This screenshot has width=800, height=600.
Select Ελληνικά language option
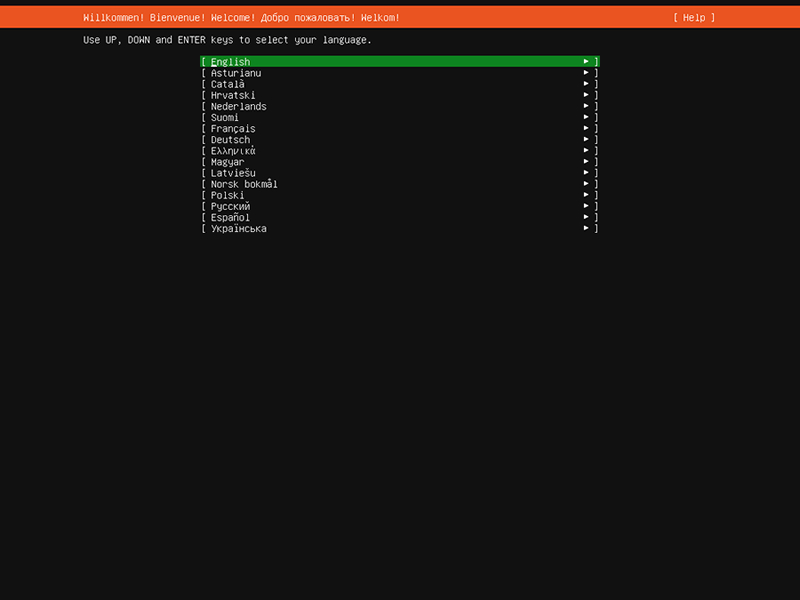233,151
